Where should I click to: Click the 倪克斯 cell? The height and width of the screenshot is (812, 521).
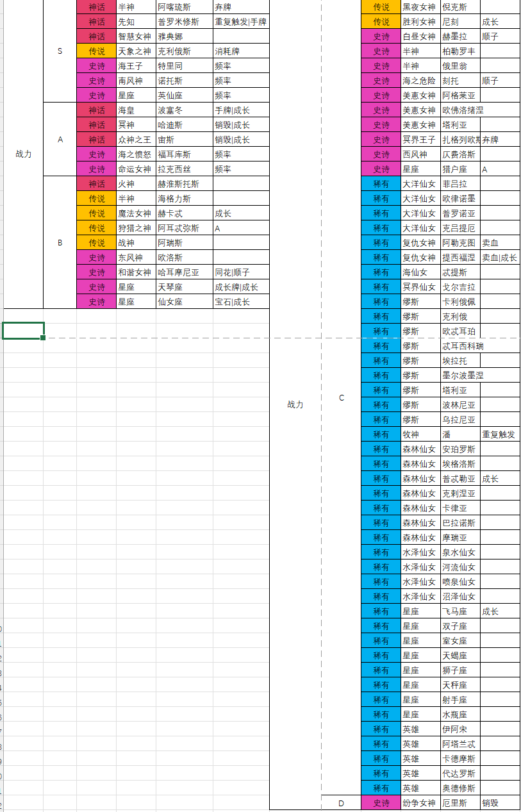(x=460, y=7)
